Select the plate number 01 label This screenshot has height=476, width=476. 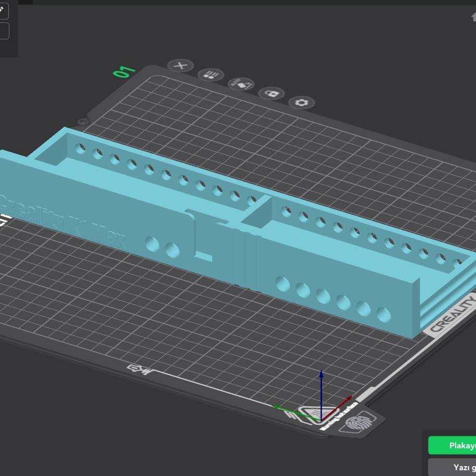pyautogui.click(x=124, y=72)
